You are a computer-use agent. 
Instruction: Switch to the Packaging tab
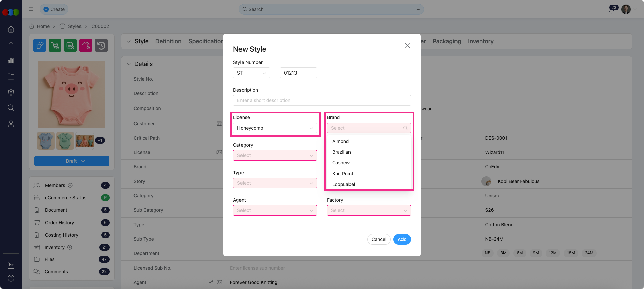446,41
